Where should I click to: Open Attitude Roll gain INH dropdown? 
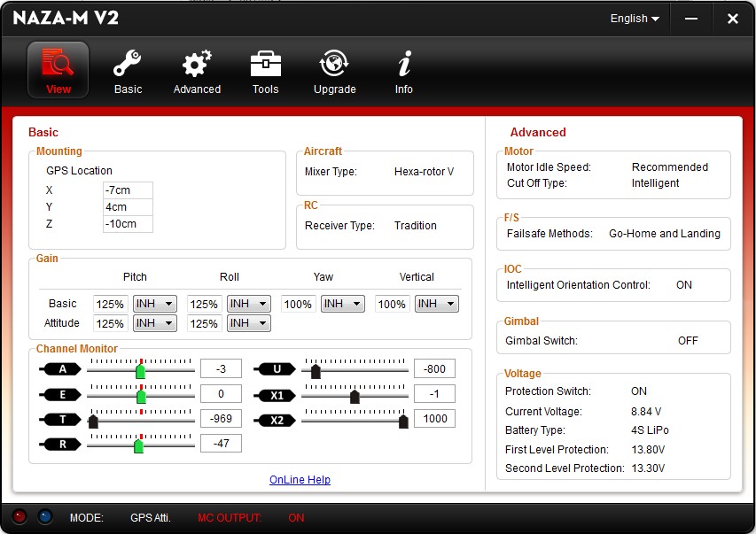248,323
